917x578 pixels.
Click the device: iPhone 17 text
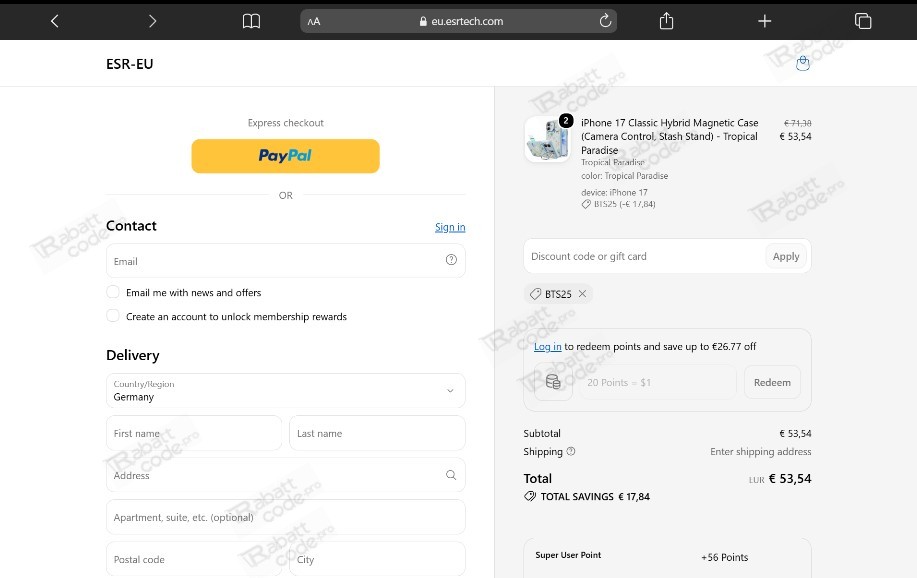614,192
